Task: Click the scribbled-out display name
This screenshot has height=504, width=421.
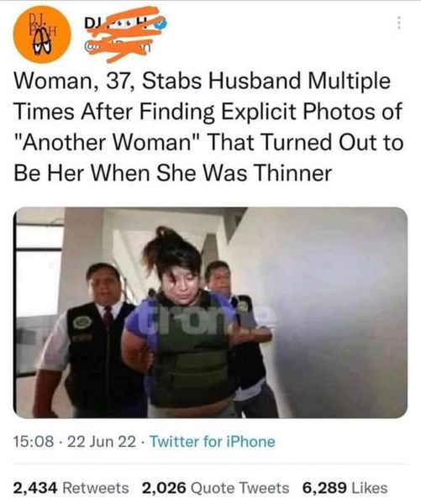Action: click(x=121, y=23)
